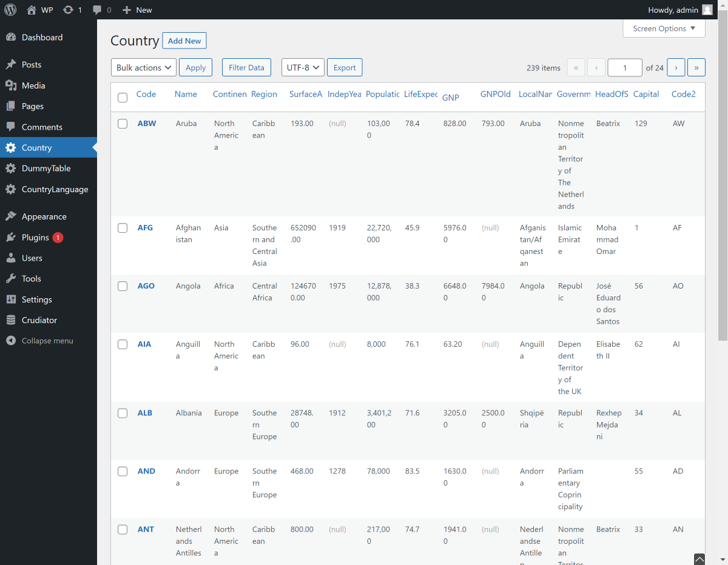Viewport: 728px width, 565px height.
Task: Toggle the select-all checkbox in table header
Action: point(123,98)
